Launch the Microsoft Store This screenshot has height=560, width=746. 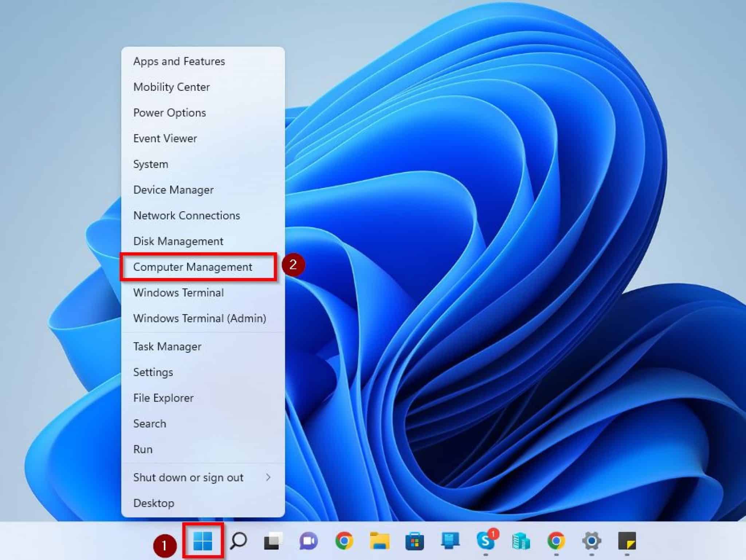click(416, 542)
